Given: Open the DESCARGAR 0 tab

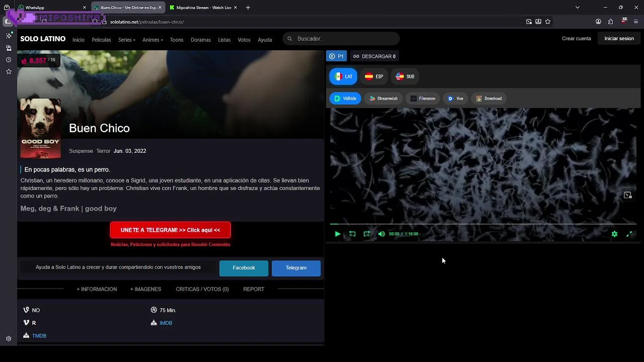Looking at the screenshot, I should (x=374, y=56).
